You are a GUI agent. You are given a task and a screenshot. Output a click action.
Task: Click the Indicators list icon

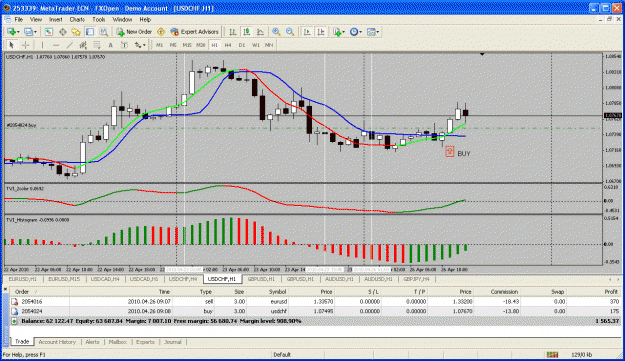click(337, 32)
